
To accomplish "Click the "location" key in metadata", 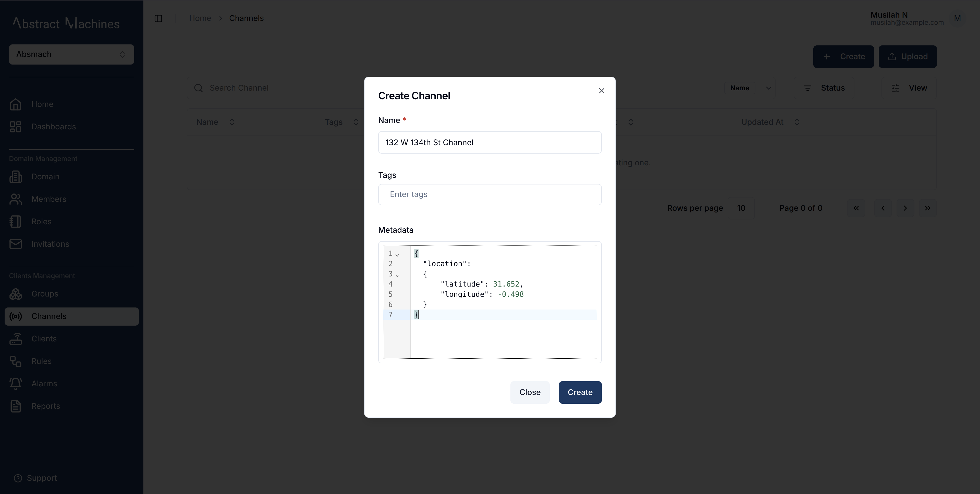I will click(x=444, y=264).
